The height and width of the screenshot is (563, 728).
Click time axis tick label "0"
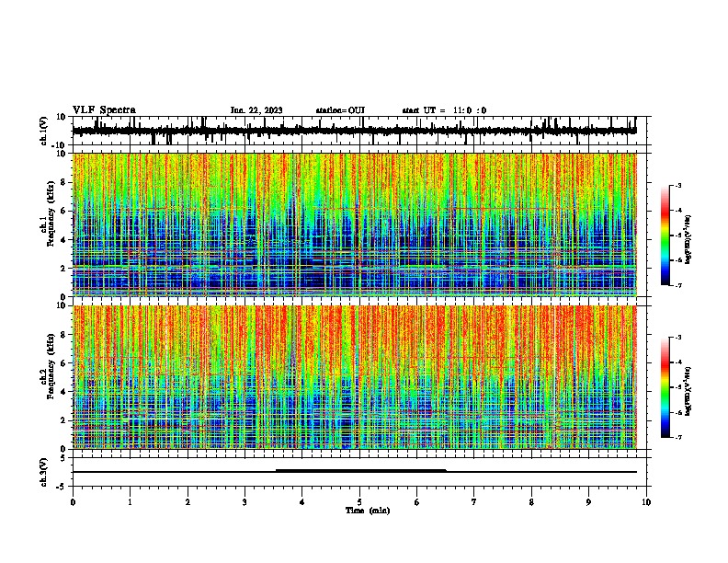click(73, 502)
